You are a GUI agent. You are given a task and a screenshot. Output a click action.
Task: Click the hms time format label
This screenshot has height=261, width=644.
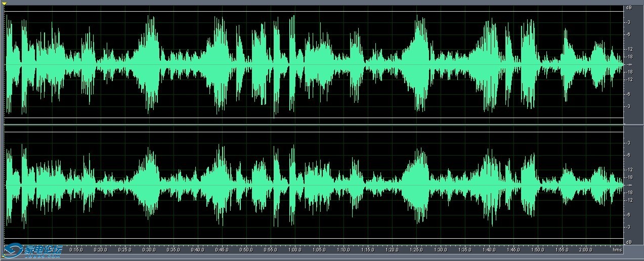click(617, 250)
